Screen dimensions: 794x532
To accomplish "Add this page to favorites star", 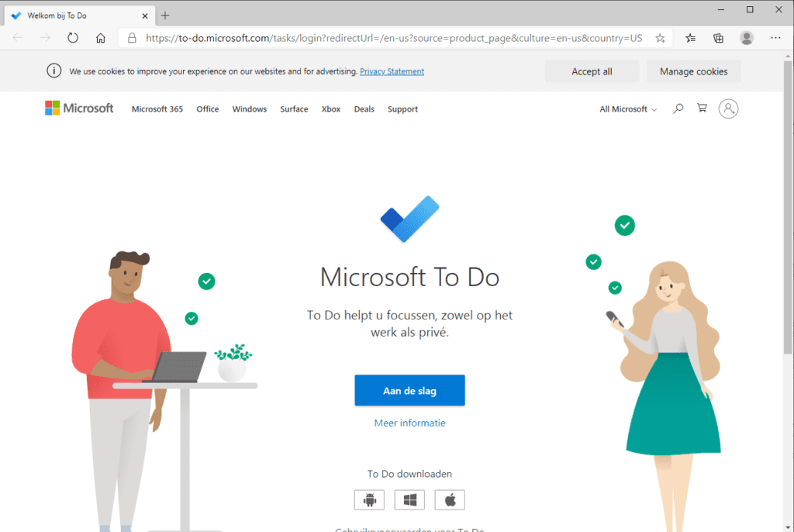I will tap(660, 38).
